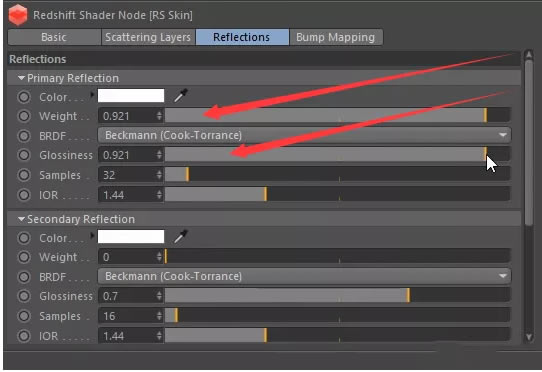Click Primary Weight value field 0.921
The height and width of the screenshot is (372, 542).
click(x=127, y=116)
